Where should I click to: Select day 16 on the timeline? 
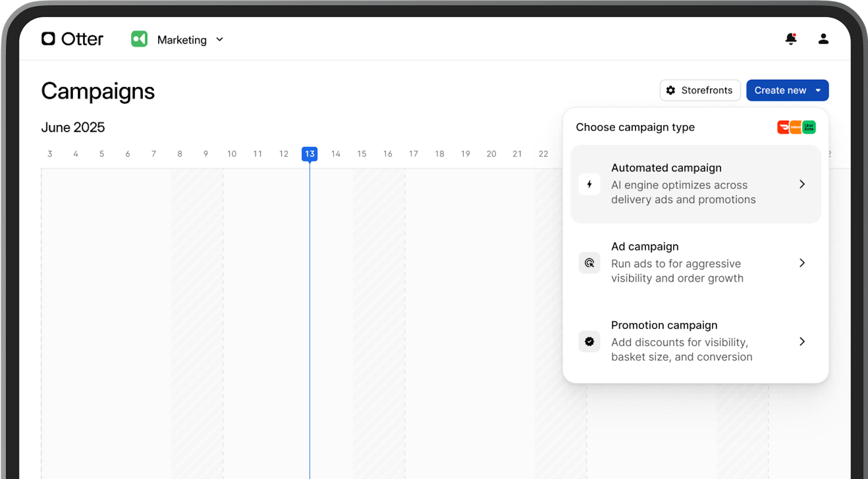[387, 154]
